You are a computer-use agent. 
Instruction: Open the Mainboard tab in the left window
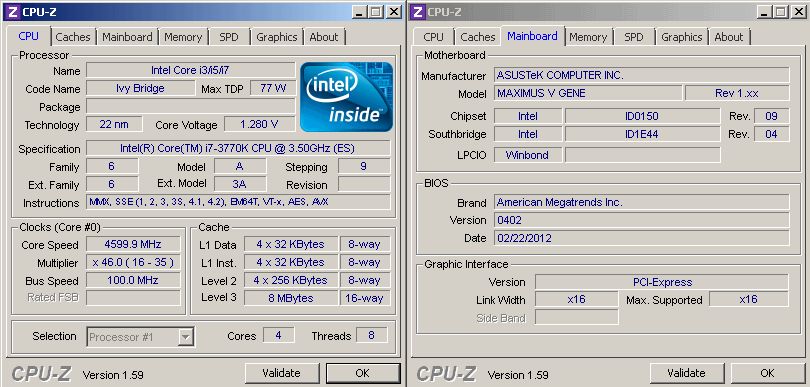point(127,37)
